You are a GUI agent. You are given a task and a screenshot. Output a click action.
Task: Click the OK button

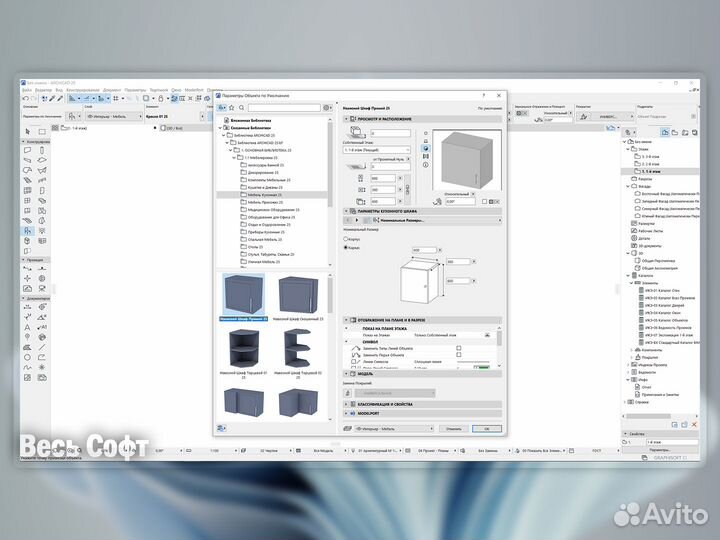pos(487,429)
